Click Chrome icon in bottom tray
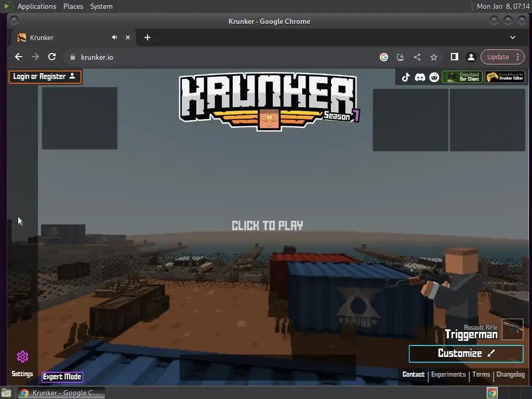This screenshot has height=399, width=532. tap(492, 393)
